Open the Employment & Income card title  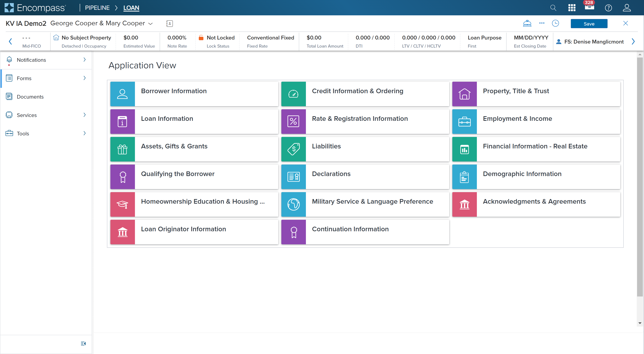(x=517, y=119)
